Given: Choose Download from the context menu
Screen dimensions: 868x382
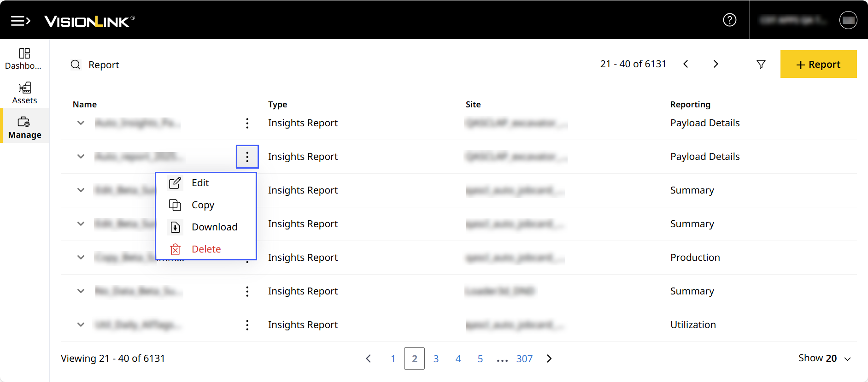Looking at the screenshot, I should pos(214,227).
